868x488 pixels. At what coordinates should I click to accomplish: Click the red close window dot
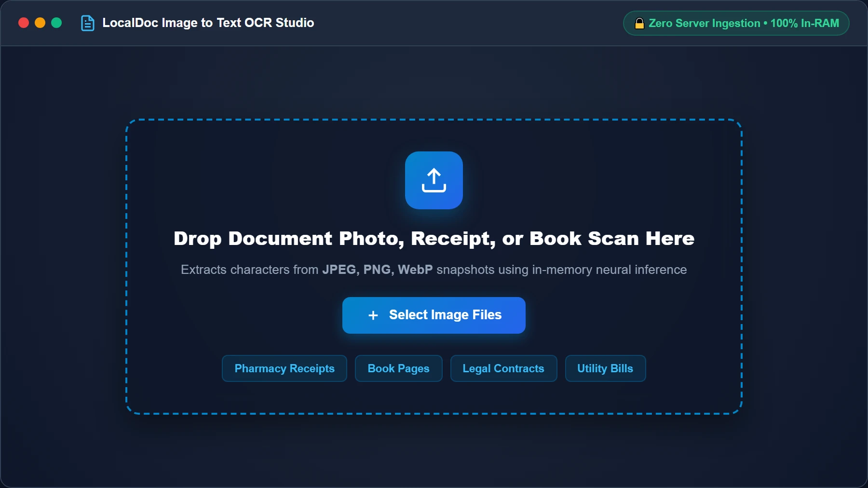coord(24,23)
